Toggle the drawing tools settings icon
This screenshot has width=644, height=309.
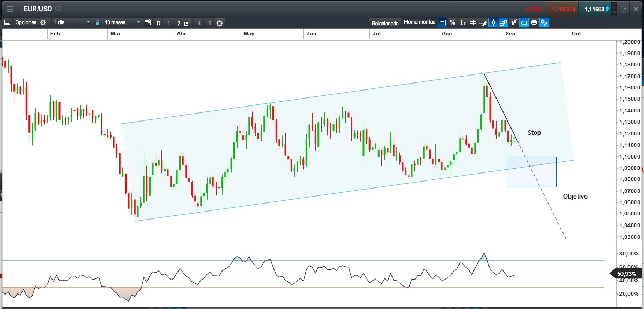(x=544, y=22)
